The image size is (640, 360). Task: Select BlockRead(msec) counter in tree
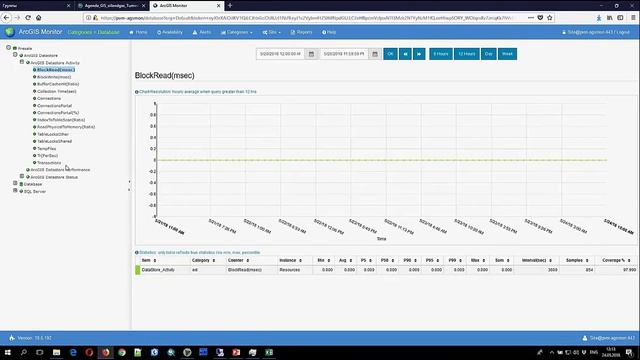click(56, 70)
